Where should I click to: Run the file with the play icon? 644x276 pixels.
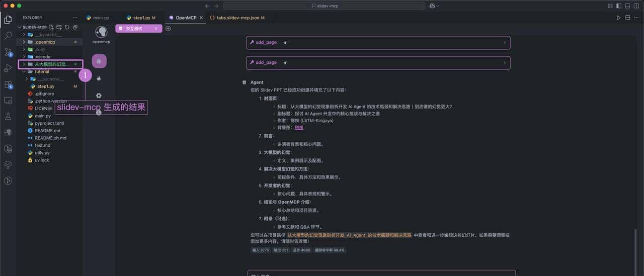pos(619,18)
